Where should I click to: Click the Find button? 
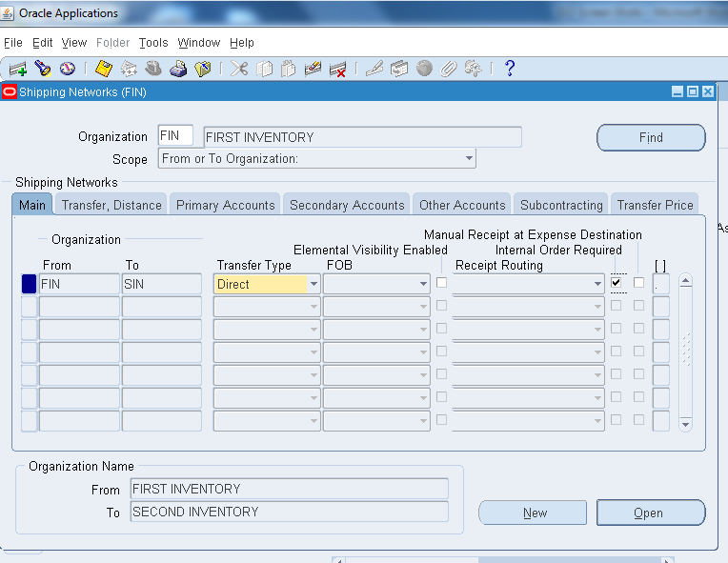(x=651, y=137)
